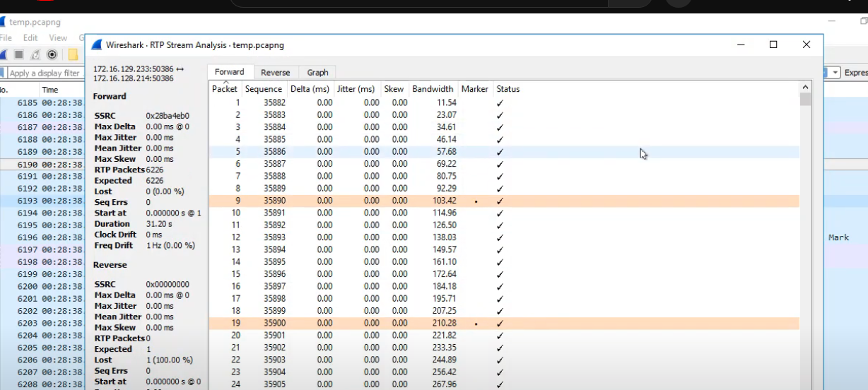Click the Bandwidth column header
The height and width of the screenshot is (390, 868).
(x=433, y=89)
